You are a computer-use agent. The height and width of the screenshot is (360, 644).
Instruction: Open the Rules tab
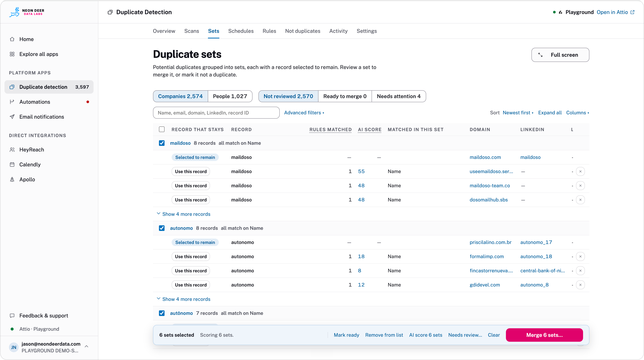tap(269, 31)
